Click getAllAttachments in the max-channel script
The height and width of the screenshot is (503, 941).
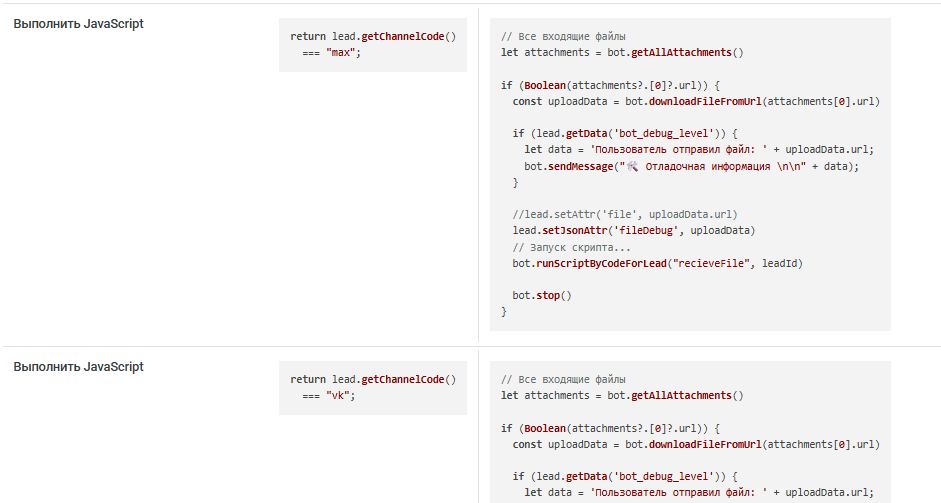click(681, 53)
